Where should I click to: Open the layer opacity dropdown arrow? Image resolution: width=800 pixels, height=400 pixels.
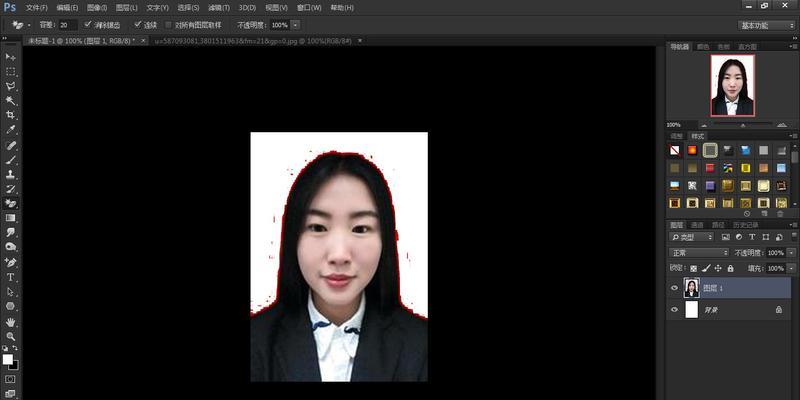click(789, 253)
